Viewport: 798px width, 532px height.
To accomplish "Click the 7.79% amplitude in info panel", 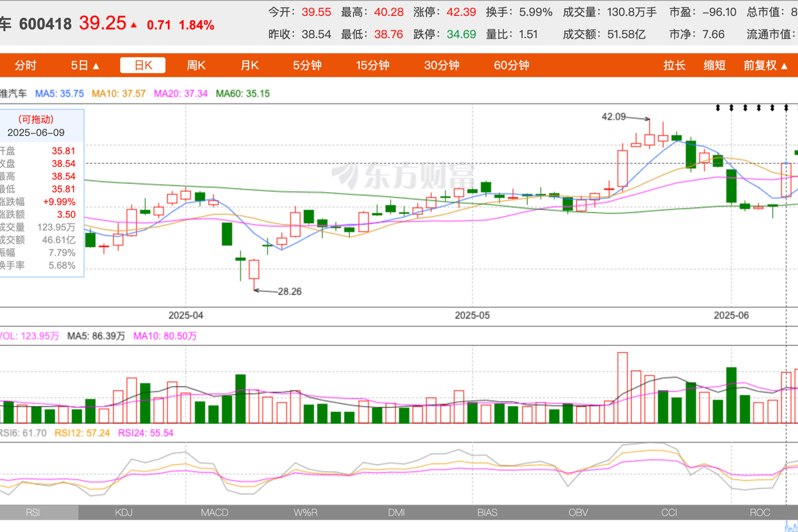I will point(62,253).
